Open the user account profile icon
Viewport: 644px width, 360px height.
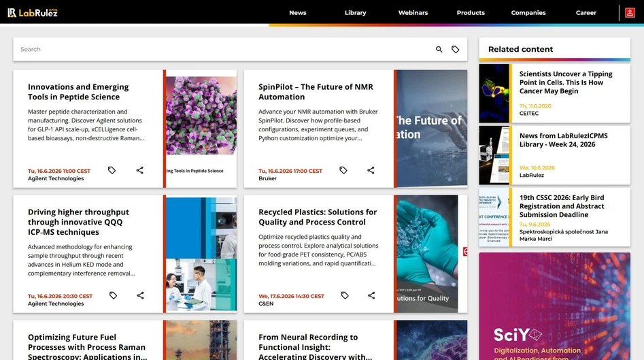[x=630, y=13]
